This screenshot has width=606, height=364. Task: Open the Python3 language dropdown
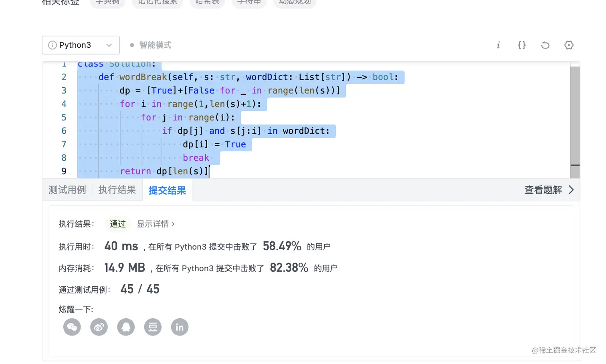click(81, 45)
